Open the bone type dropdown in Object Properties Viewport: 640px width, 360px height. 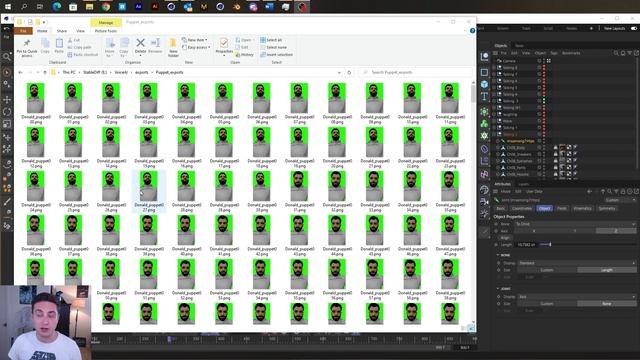point(575,224)
